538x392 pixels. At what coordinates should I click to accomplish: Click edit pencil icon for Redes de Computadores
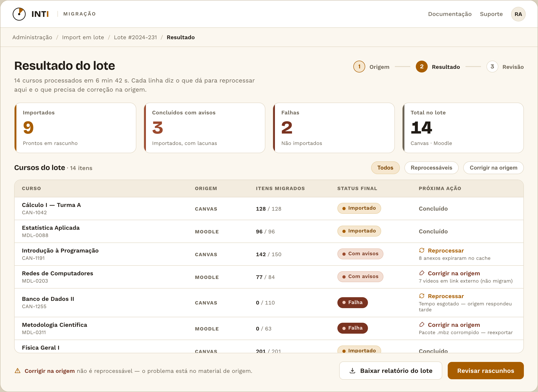(422, 273)
